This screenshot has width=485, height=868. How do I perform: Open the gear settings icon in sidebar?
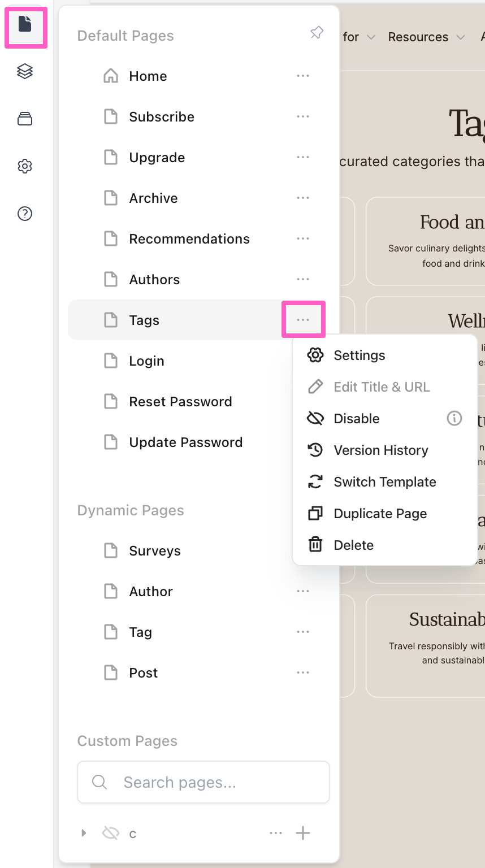[25, 166]
